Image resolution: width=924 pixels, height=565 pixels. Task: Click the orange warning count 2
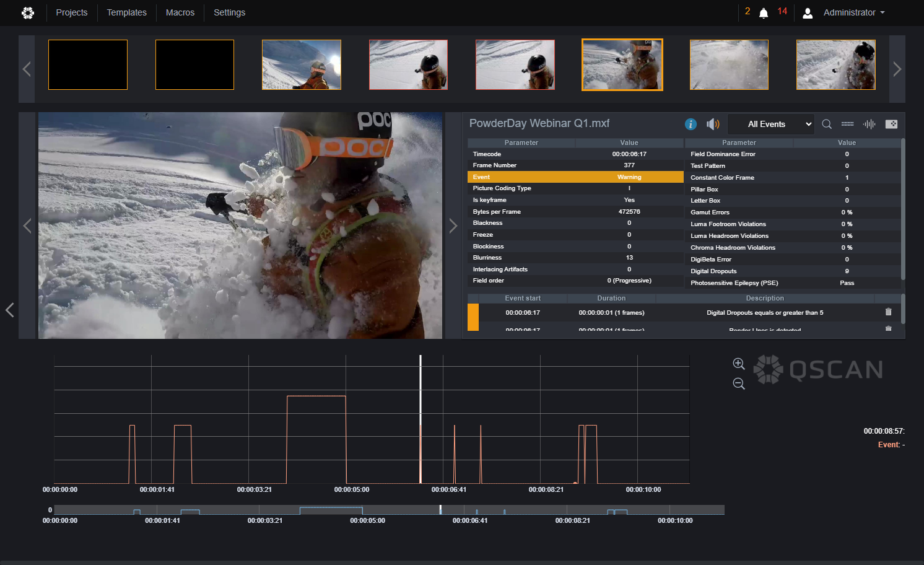coord(747,11)
